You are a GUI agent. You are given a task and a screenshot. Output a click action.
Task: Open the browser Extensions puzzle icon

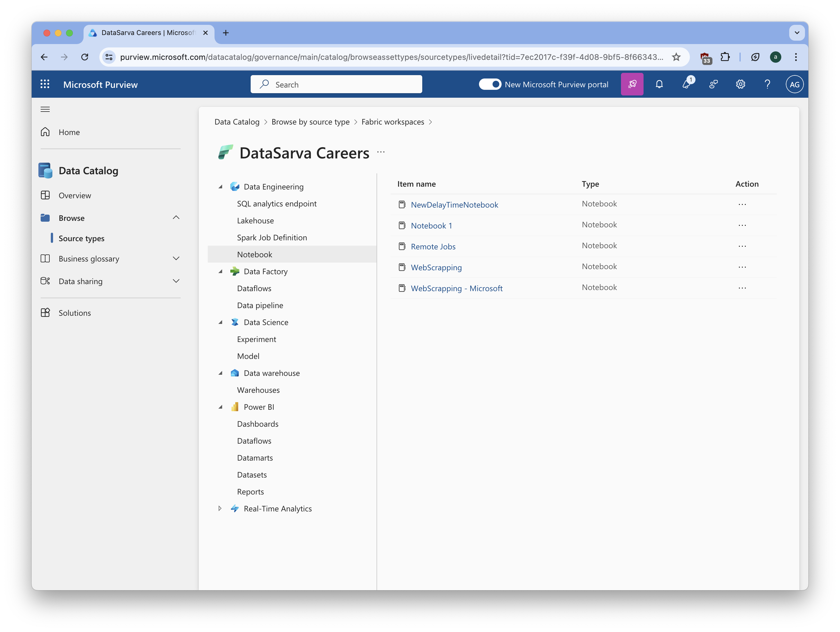pyautogui.click(x=725, y=57)
